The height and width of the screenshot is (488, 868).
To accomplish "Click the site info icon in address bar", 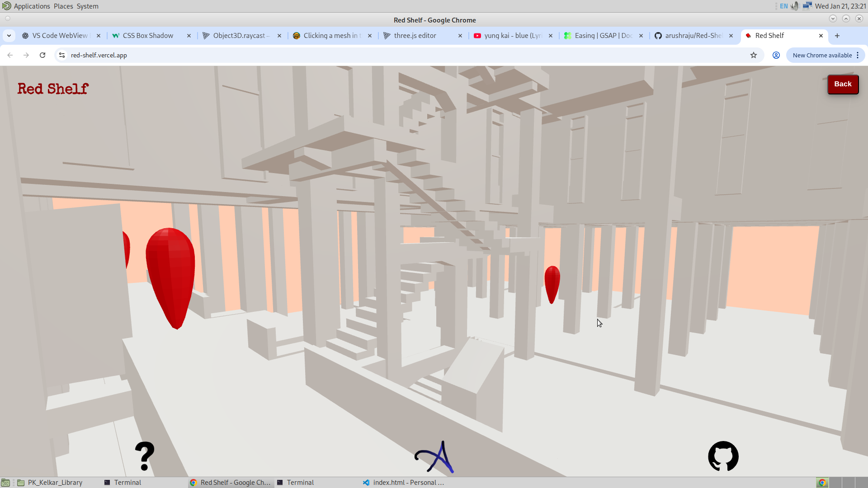I will click(62, 55).
